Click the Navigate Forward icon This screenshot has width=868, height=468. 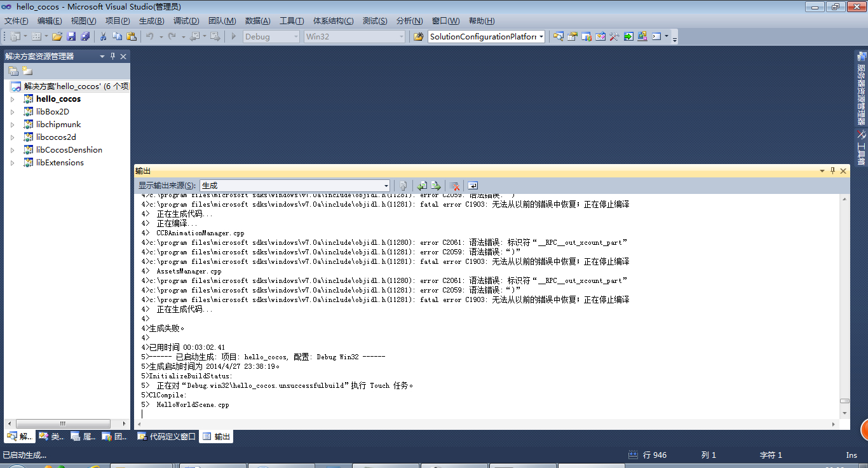click(x=215, y=36)
